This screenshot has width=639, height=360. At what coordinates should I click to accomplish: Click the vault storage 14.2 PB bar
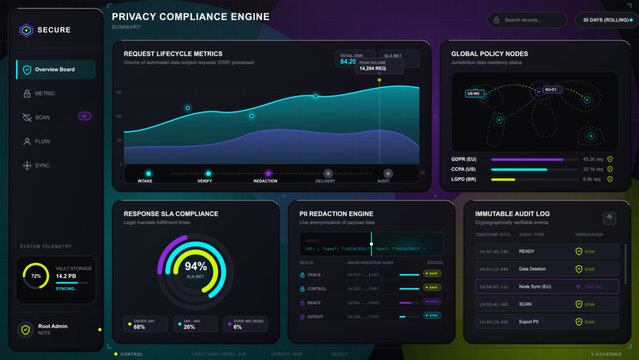click(x=72, y=283)
